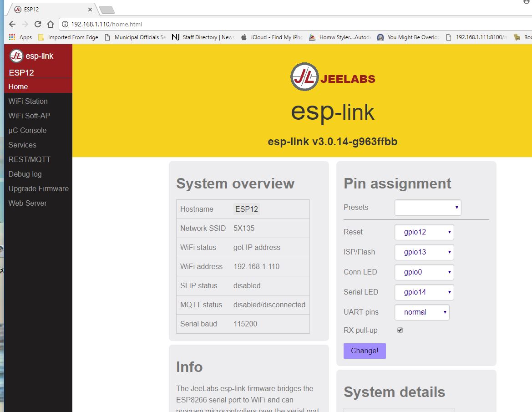Screen dimensions: 532x412
Task: Click the browser back arrow
Action: (x=12, y=24)
